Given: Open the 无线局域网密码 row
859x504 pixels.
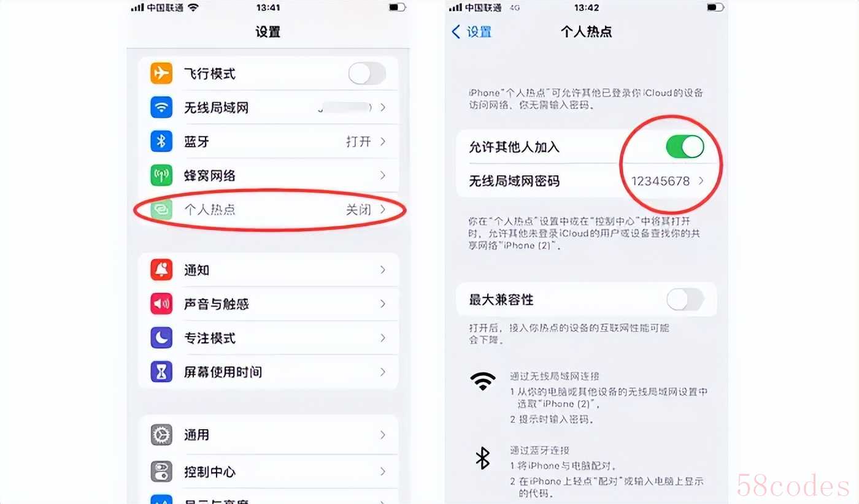Looking at the screenshot, I should tap(587, 181).
